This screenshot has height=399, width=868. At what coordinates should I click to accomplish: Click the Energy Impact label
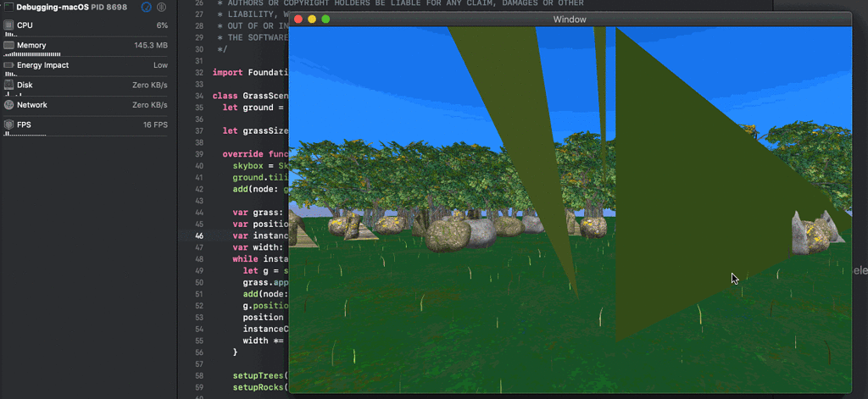point(42,65)
